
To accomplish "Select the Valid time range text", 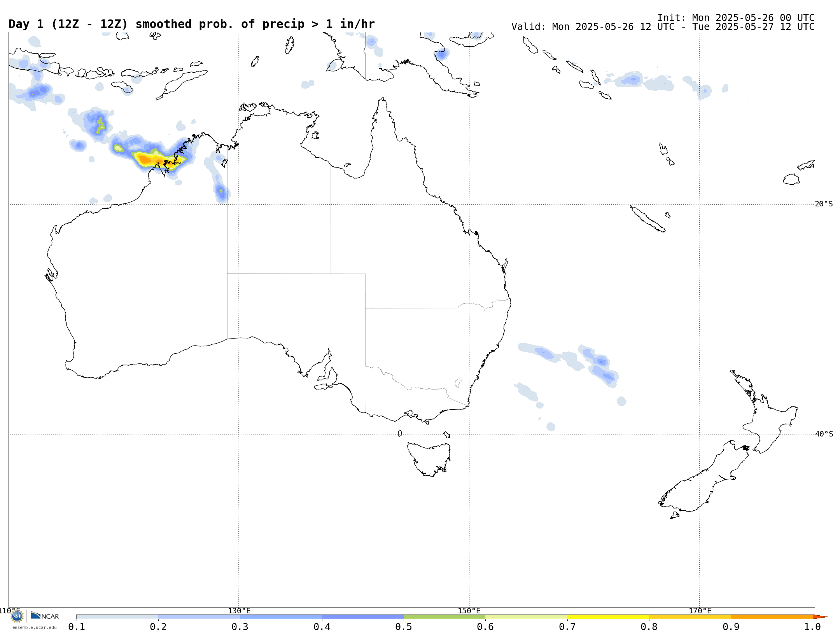I will point(663,27).
